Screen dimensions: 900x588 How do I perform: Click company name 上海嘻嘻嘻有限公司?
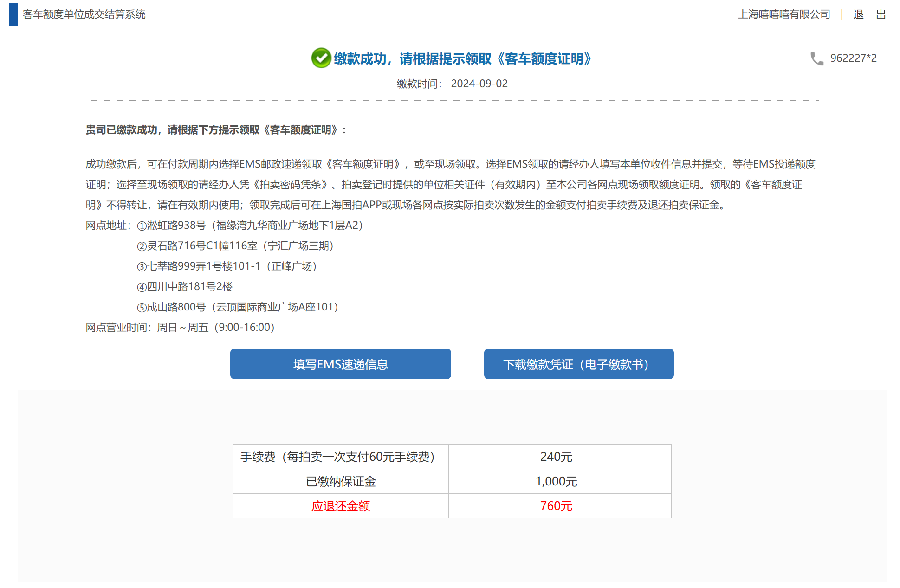point(784,14)
